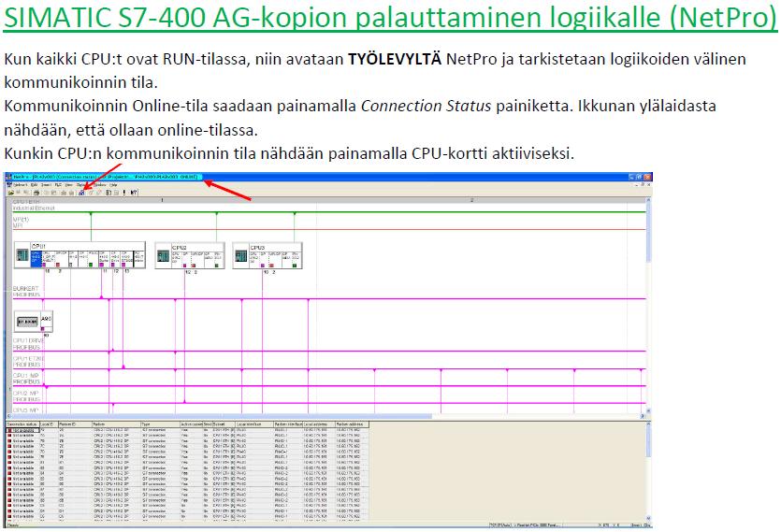Click the Local ID column header
Viewport: 781px width, 532px height.
coord(50,424)
